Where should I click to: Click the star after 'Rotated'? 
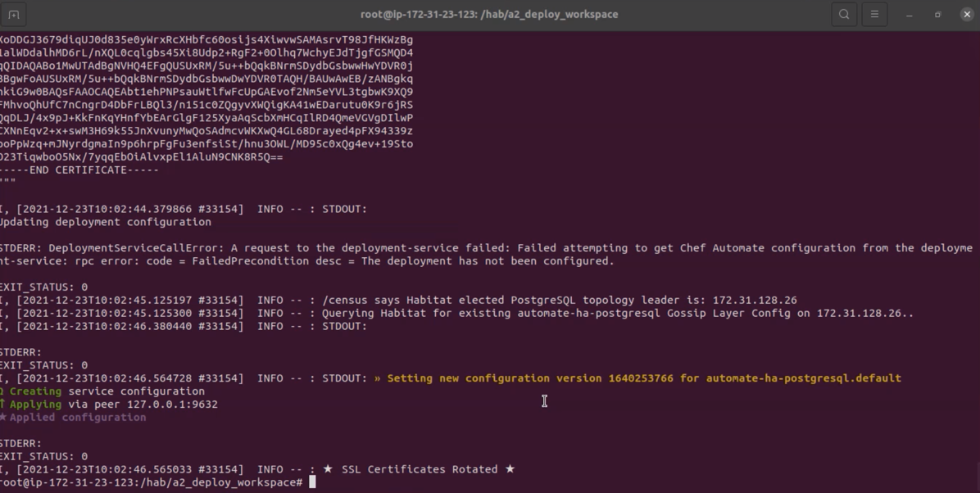click(510, 469)
